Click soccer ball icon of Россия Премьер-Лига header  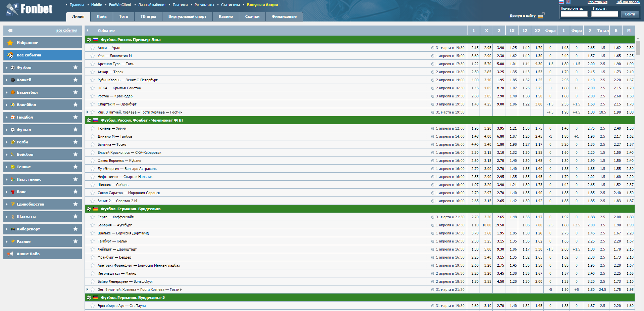click(89, 40)
